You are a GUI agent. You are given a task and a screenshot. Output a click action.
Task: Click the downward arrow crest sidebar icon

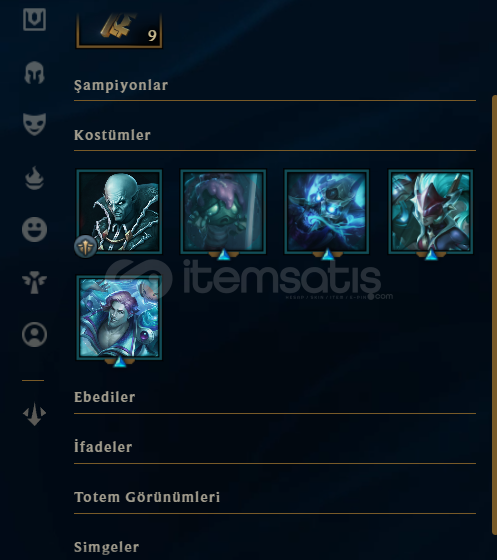point(34,414)
